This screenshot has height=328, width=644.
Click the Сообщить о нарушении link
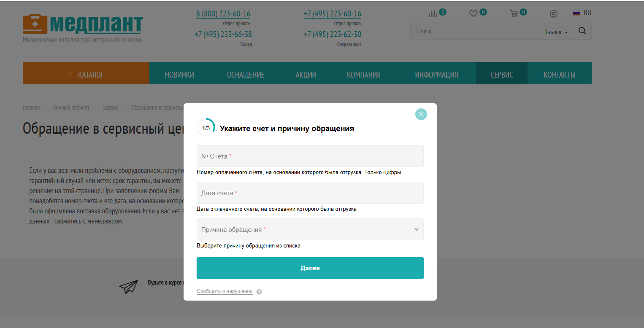pos(225,291)
